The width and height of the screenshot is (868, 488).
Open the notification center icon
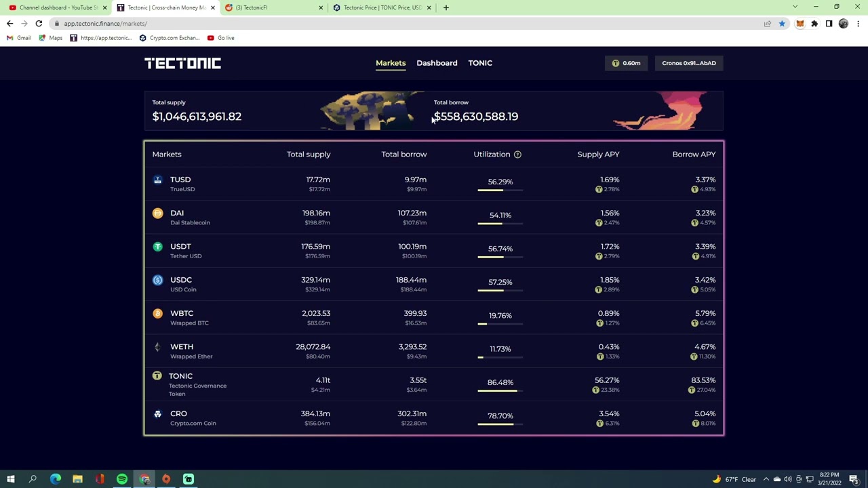854,479
